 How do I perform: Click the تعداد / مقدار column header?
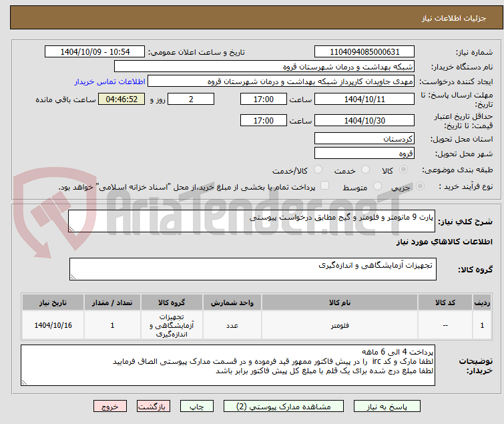(x=112, y=302)
